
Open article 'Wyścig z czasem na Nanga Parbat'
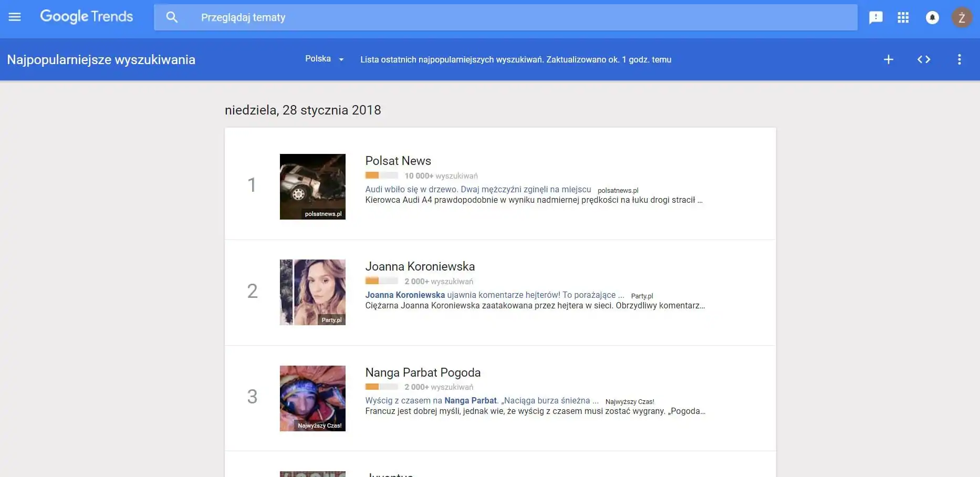[482, 400]
